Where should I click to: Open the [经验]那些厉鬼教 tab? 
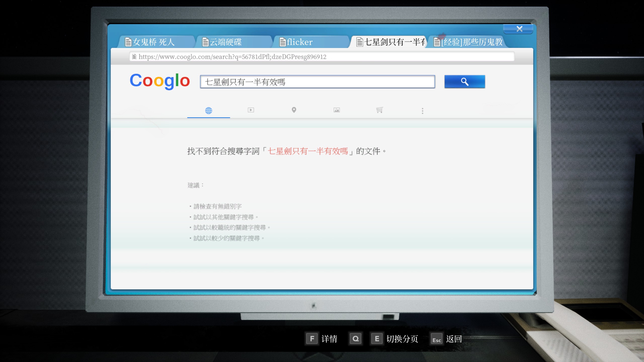pos(472,42)
